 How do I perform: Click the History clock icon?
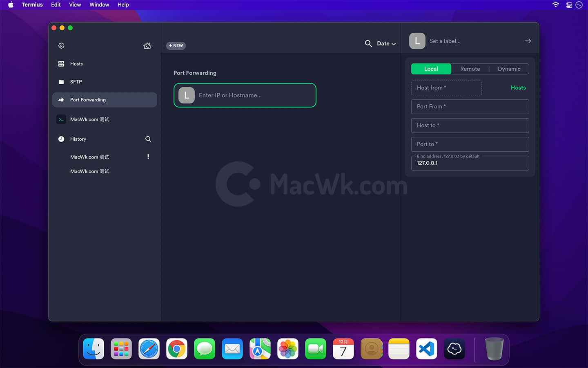(61, 139)
